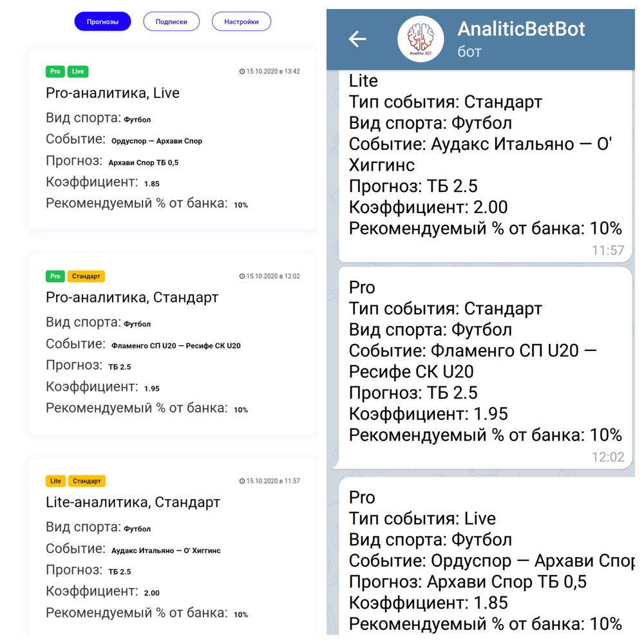
Task: Open the Настройки tab
Action: 241,22
